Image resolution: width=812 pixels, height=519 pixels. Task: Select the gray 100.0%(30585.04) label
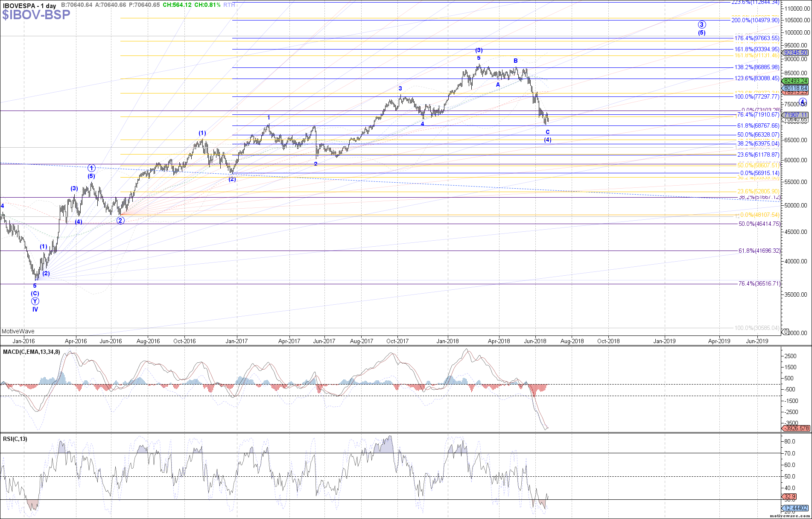757,328
